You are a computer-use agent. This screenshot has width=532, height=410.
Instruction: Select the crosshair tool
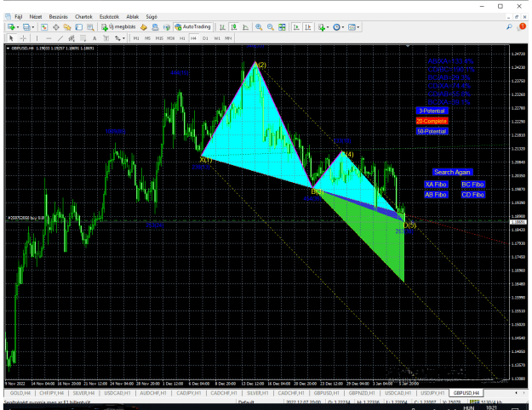pos(23,38)
